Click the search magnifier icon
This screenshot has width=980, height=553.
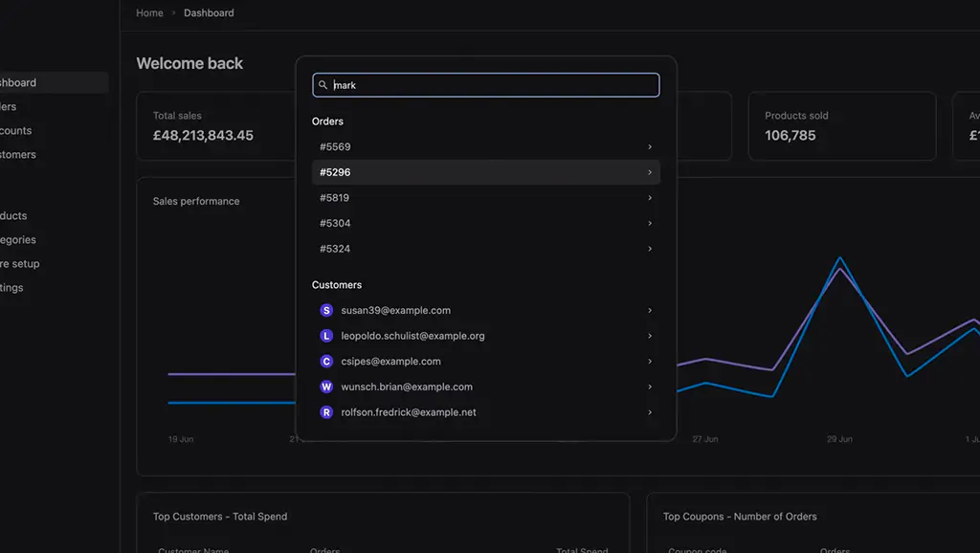323,85
